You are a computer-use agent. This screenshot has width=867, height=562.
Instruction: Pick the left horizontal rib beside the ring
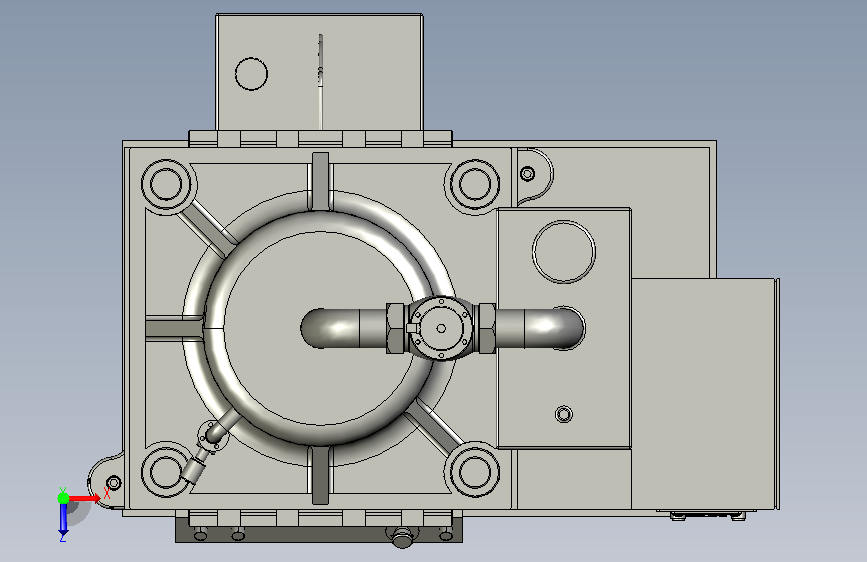[174, 329]
